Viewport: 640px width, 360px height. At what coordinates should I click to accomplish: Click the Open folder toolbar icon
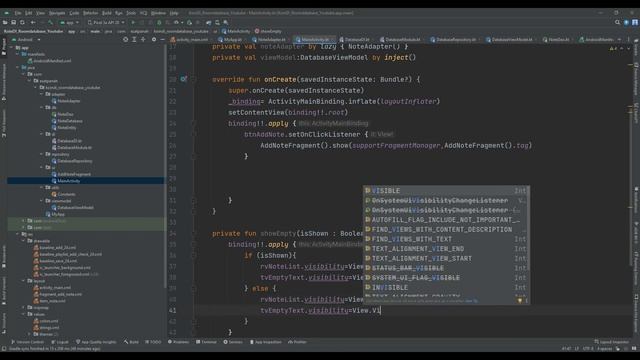pyautogui.click(x=5, y=22)
